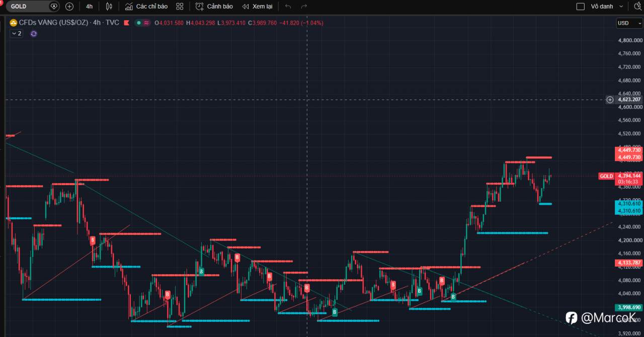Select the CFDs VÀNG (US$/OZ) legend title
Viewport: 644px width, 337px height.
54,23
